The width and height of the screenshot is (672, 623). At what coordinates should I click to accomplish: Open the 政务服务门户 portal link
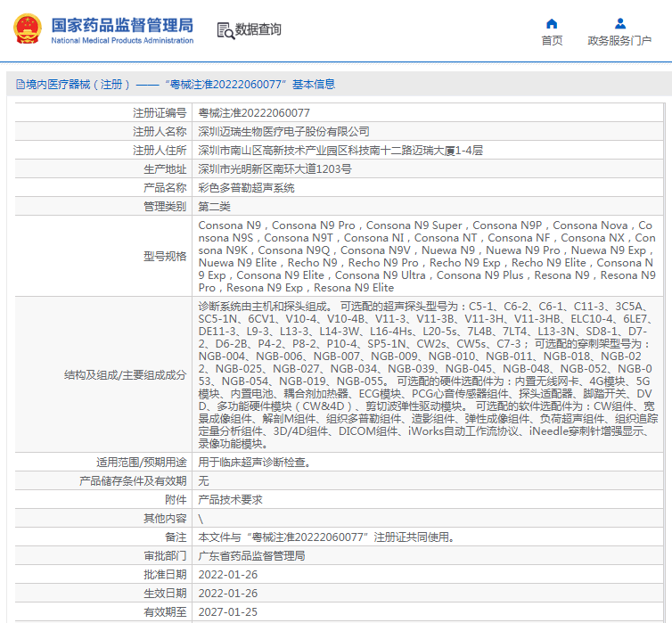click(619, 40)
